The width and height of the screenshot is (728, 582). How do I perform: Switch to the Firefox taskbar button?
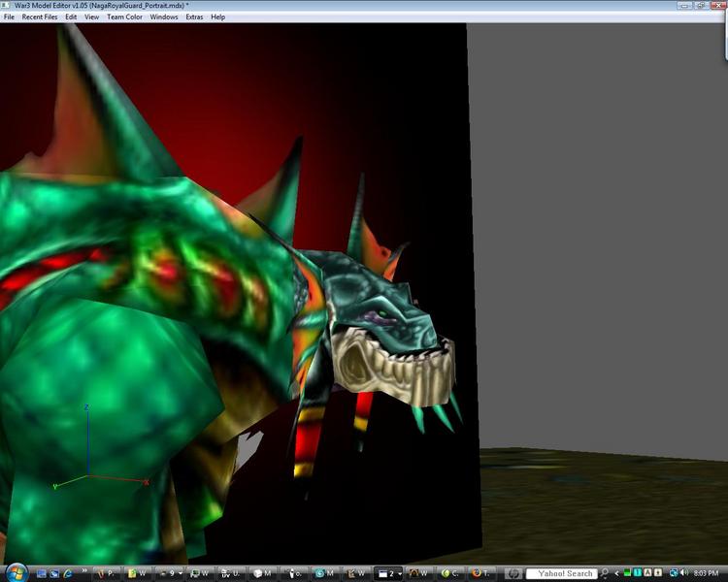pyautogui.click(x=481, y=573)
